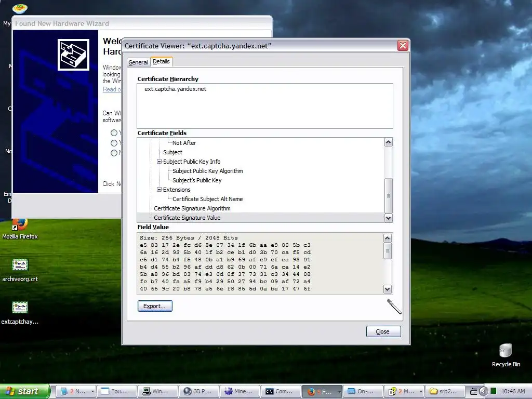Viewport: 532px width, 399px height.
Task: Click Field Value scroll up arrow
Action: pyautogui.click(x=388, y=238)
